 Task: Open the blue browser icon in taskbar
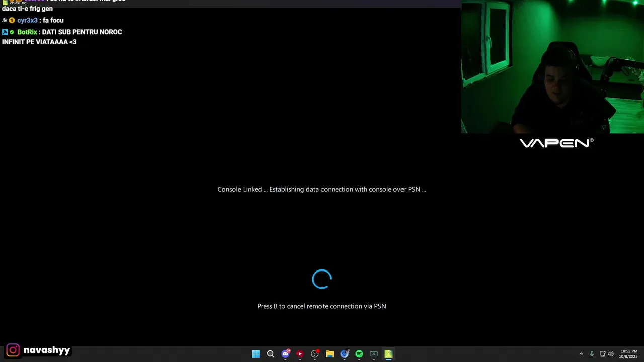tap(345, 354)
